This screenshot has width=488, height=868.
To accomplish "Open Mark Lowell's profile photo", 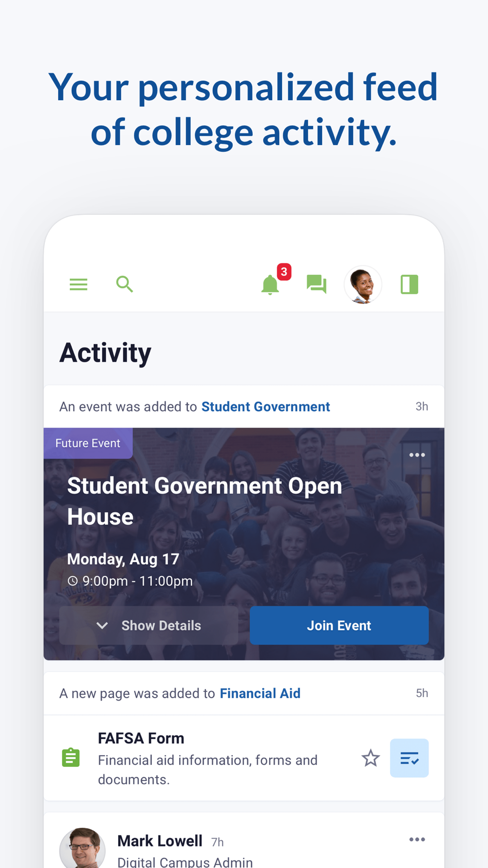I will (x=82, y=848).
